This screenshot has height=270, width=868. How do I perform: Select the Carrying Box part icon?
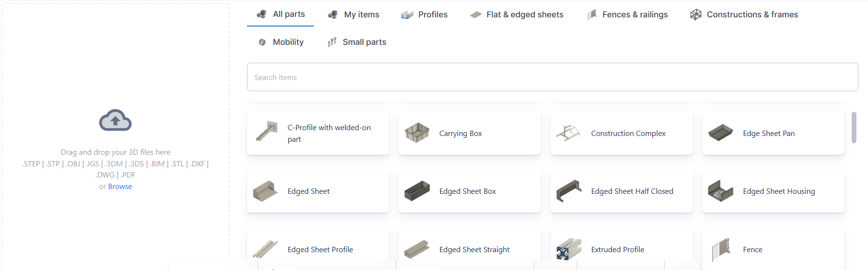(417, 133)
